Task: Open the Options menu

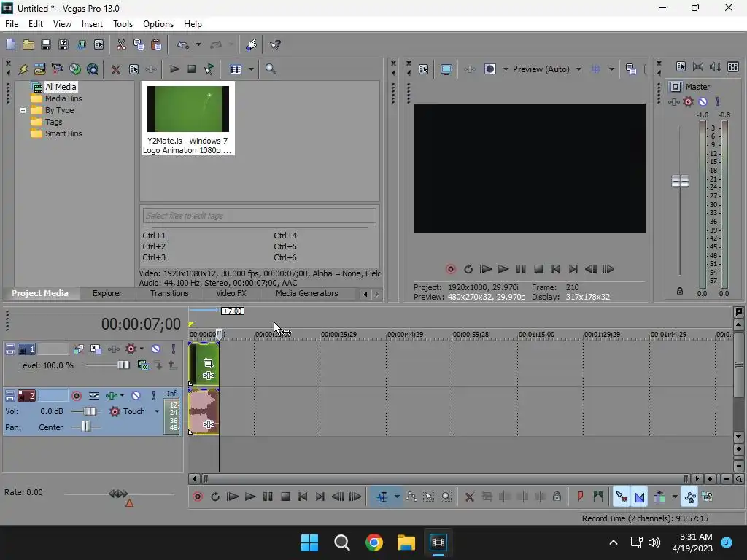Action: [x=158, y=24]
